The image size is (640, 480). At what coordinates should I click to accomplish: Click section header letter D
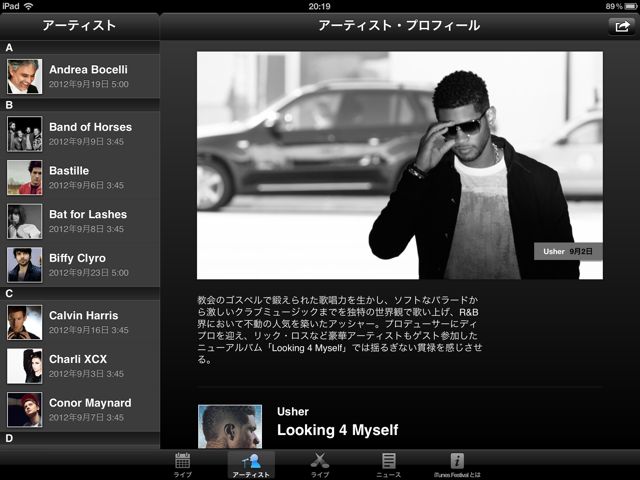point(9,438)
